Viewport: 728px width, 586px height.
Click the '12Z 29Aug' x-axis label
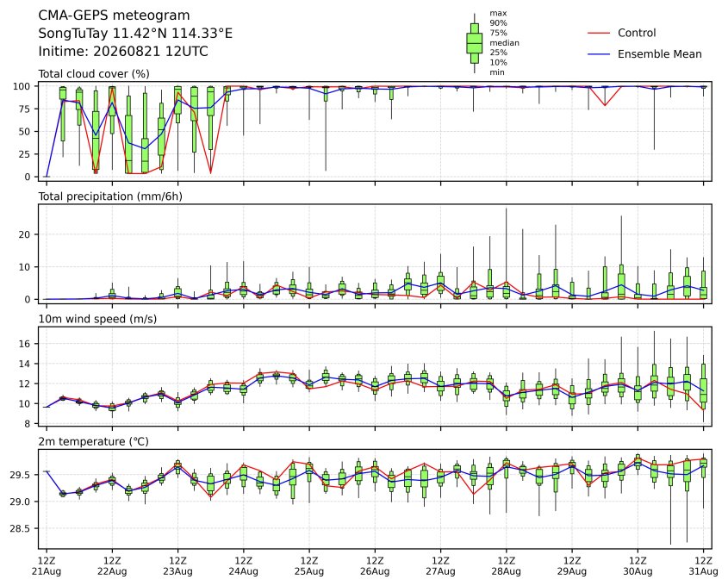pos(572,566)
